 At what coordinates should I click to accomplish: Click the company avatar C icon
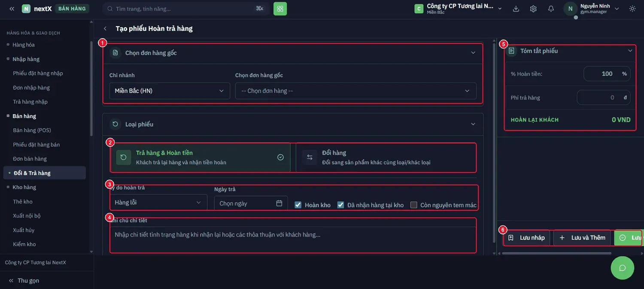coord(419,9)
